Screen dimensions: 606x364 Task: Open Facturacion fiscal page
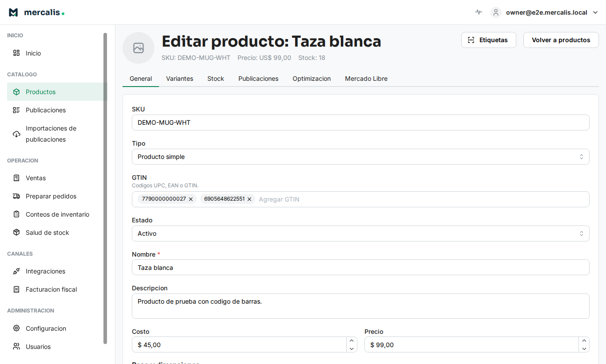click(x=57, y=289)
